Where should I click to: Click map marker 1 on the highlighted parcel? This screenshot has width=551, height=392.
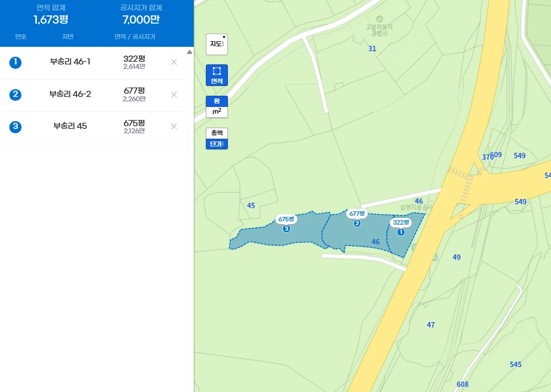(x=401, y=232)
